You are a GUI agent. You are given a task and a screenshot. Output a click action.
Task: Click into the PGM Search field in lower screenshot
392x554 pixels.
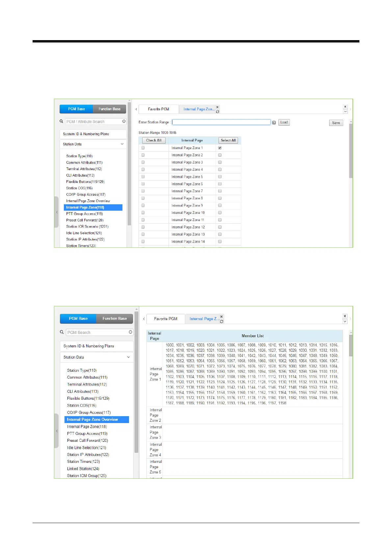click(97, 333)
